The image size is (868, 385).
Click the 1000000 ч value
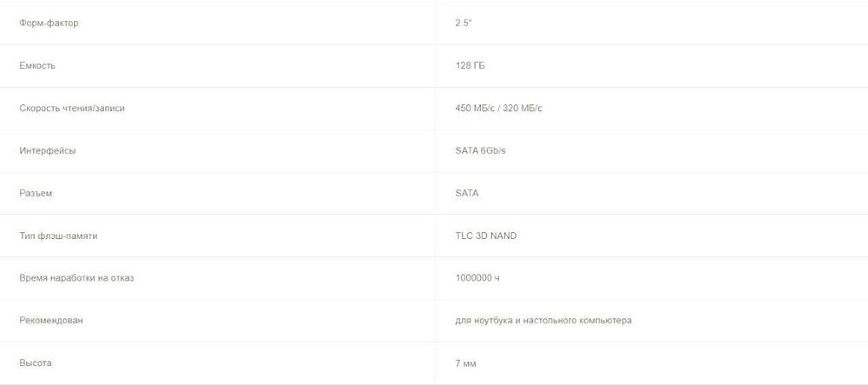pyautogui.click(x=477, y=278)
